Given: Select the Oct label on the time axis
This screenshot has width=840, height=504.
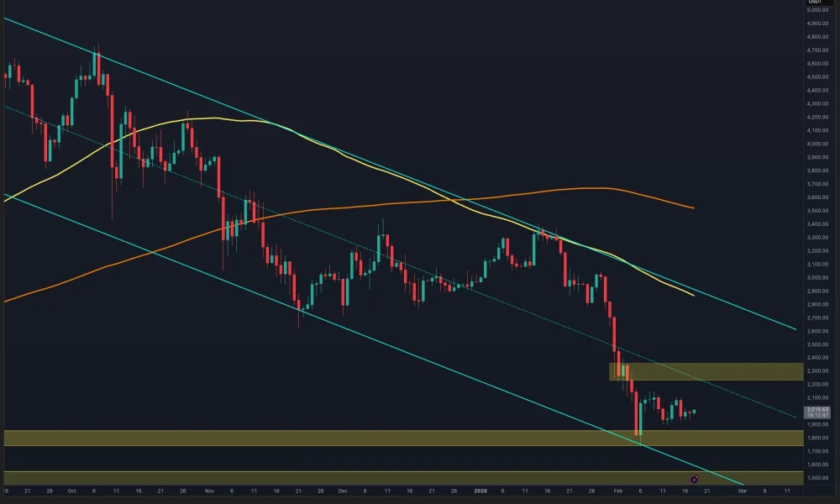Looking at the screenshot, I should (x=73, y=491).
